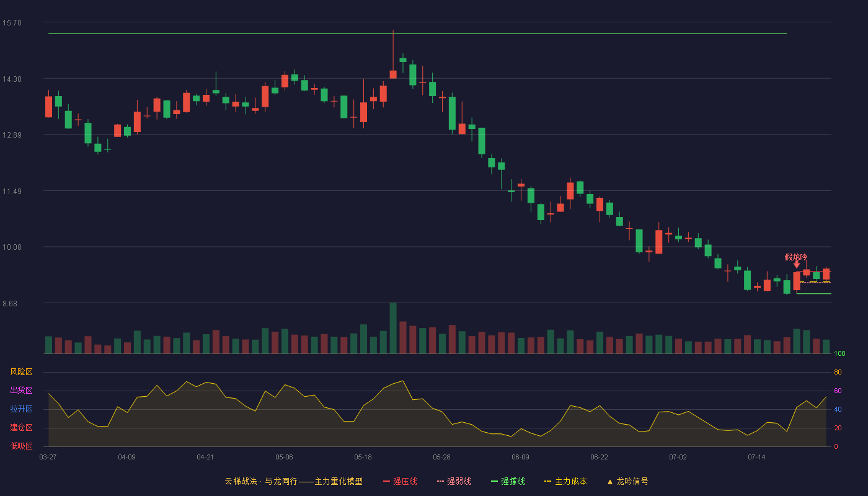868x496 pixels.
Task: Click the 建仓区 zone label
Action: pos(21,428)
